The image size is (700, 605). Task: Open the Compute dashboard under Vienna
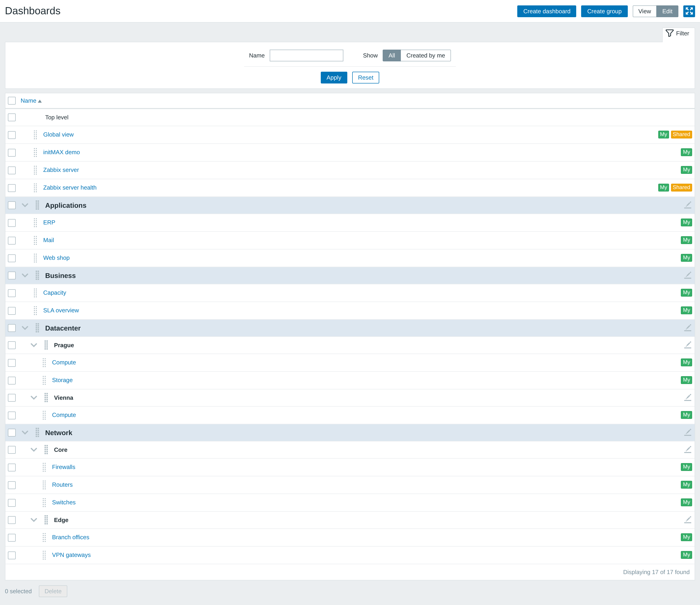(x=64, y=415)
